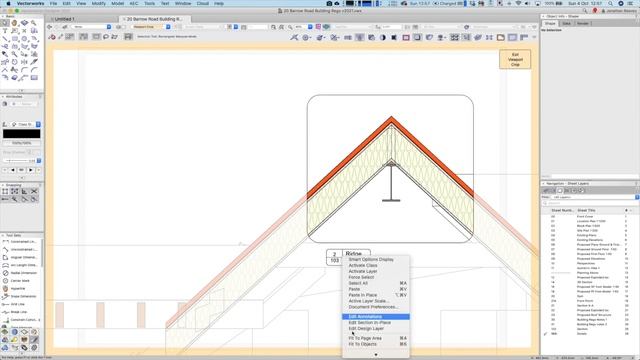Open the first tab icon in Navigation palette

click(546, 190)
